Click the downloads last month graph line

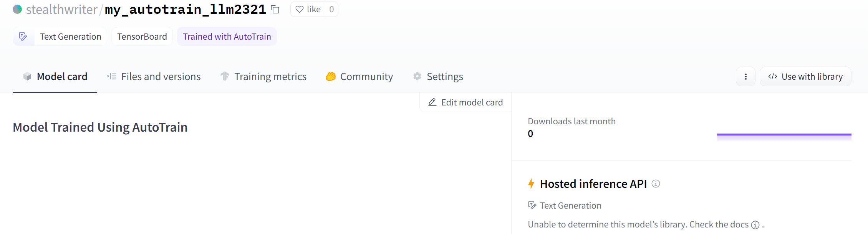(784, 135)
